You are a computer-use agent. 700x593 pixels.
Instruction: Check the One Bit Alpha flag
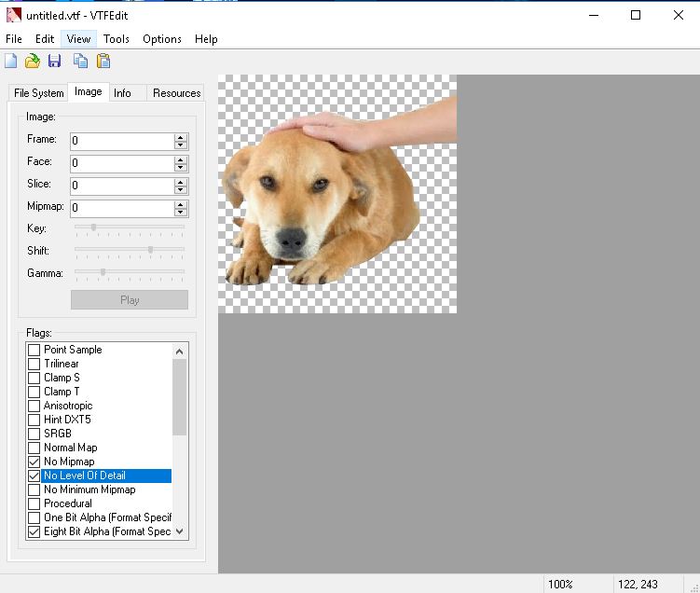(x=34, y=517)
